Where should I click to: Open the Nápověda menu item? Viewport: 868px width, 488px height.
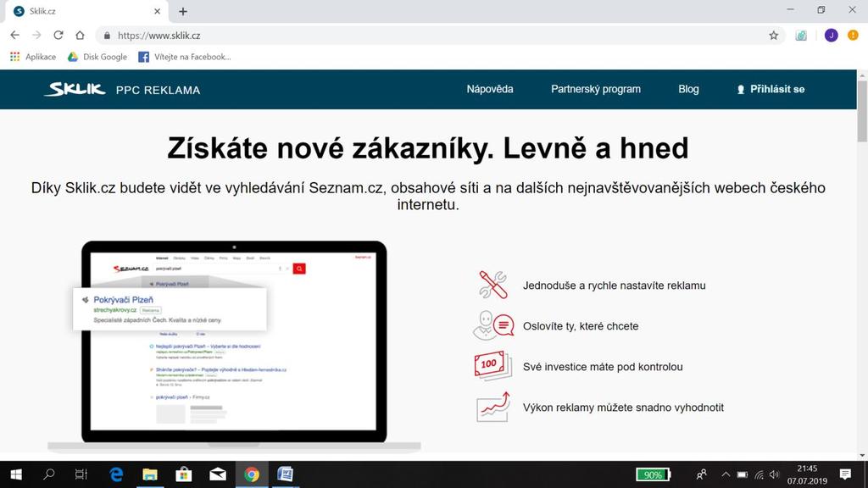pos(489,89)
